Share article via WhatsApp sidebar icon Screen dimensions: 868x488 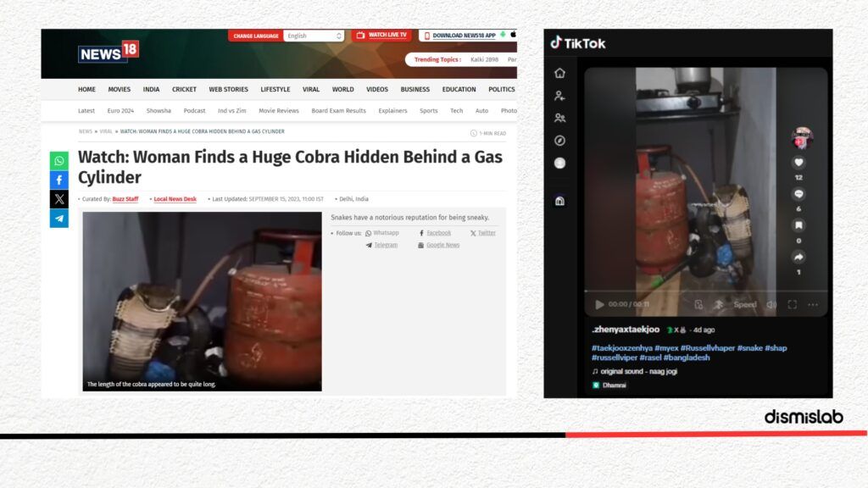click(x=59, y=161)
